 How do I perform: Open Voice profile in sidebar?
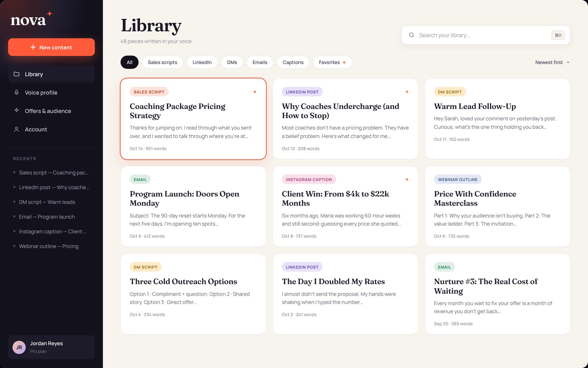[x=51, y=92]
